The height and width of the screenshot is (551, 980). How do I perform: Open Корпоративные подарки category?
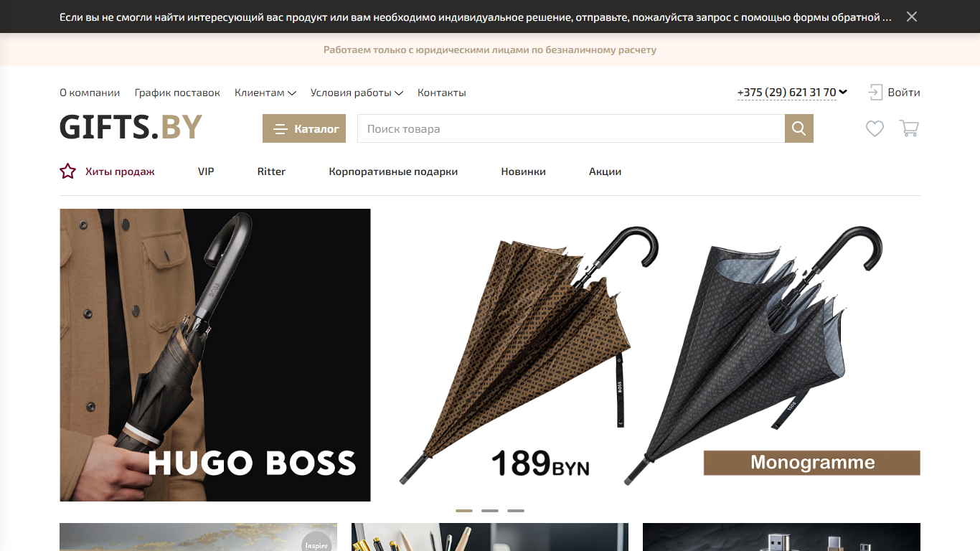[x=393, y=171]
